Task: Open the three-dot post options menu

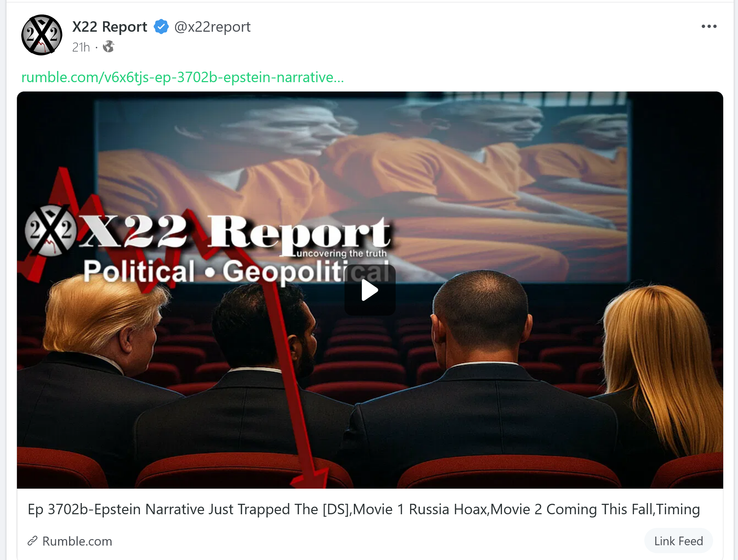Action: 709,26
